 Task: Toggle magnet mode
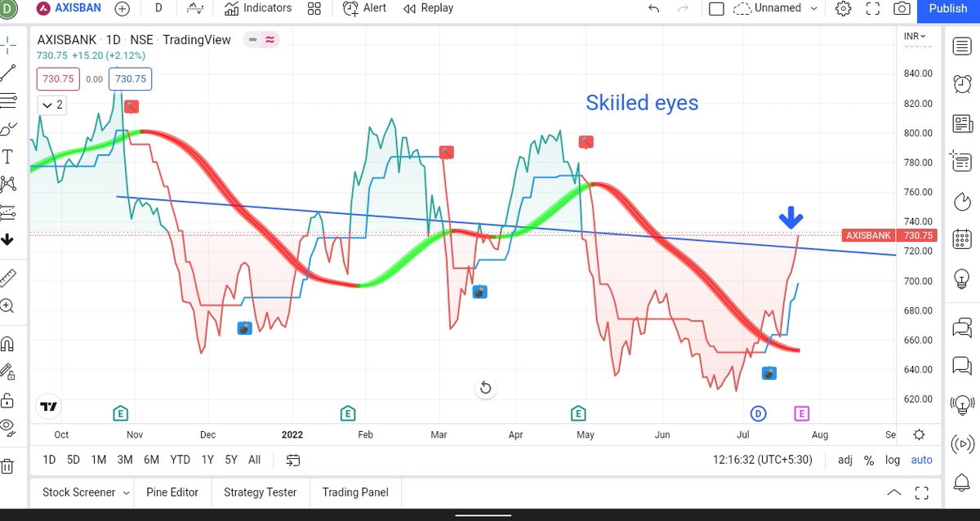click(7, 344)
